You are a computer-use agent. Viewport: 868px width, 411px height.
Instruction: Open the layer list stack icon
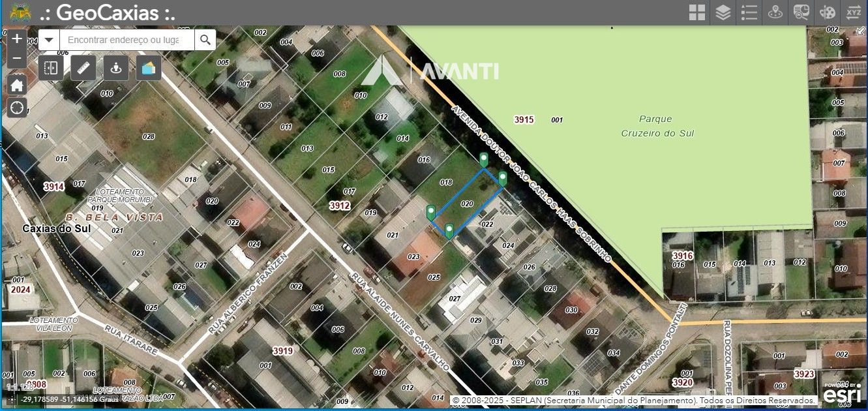pos(723,12)
